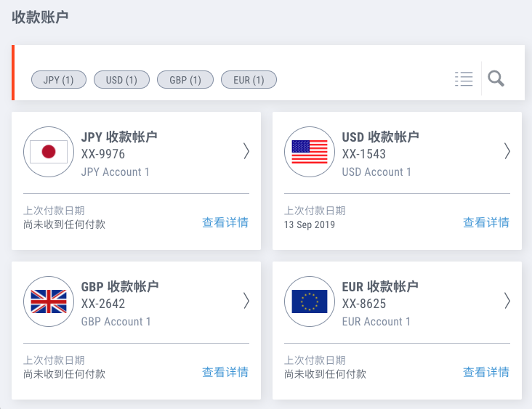Expand the JPY account chevron arrow
Screen dimensions: 532x409
click(246, 150)
